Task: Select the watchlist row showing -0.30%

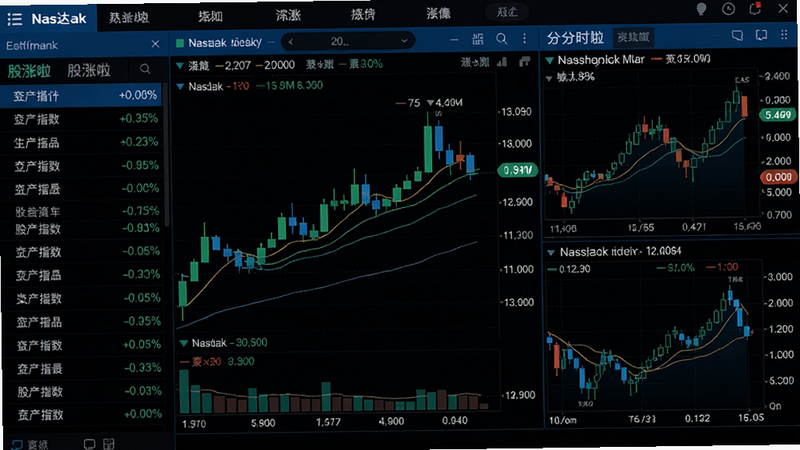Action: pos(82,275)
